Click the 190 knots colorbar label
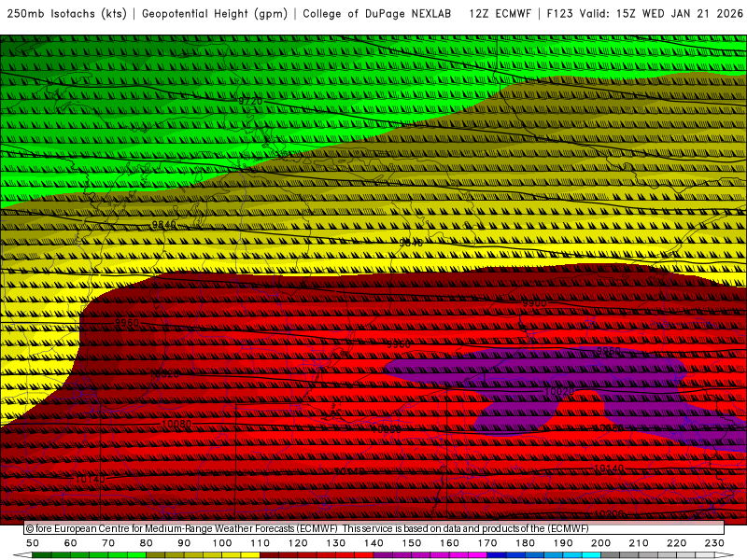The width and height of the screenshot is (747, 560). 563,543
